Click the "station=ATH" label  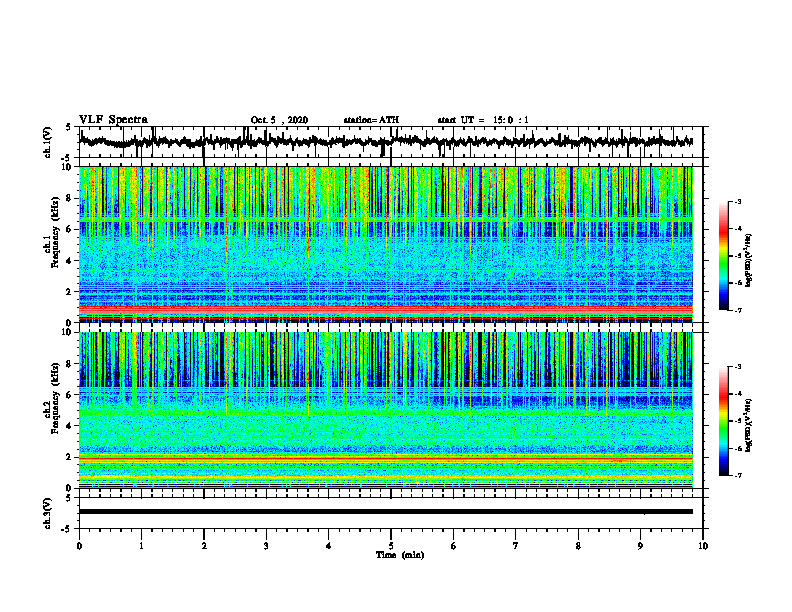[371, 120]
